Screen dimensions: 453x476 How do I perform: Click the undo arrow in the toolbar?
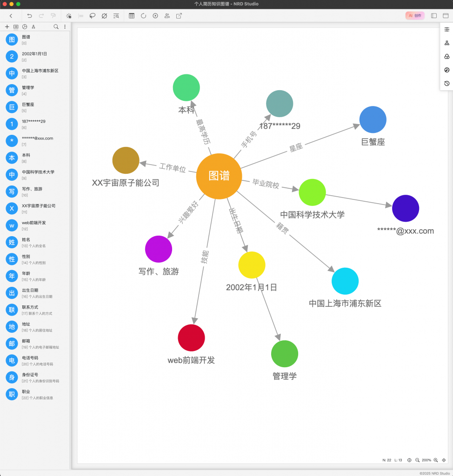[30, 16]
